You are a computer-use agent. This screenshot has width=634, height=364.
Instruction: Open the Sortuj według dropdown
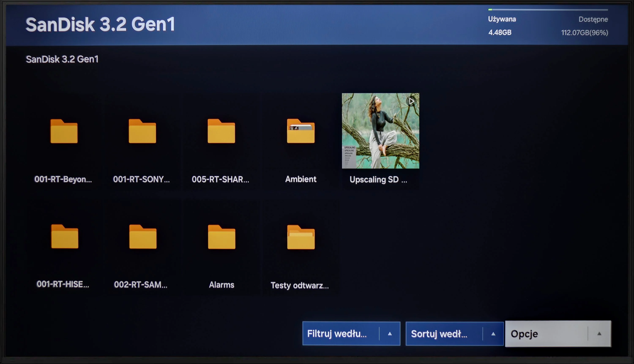point(454,334)
